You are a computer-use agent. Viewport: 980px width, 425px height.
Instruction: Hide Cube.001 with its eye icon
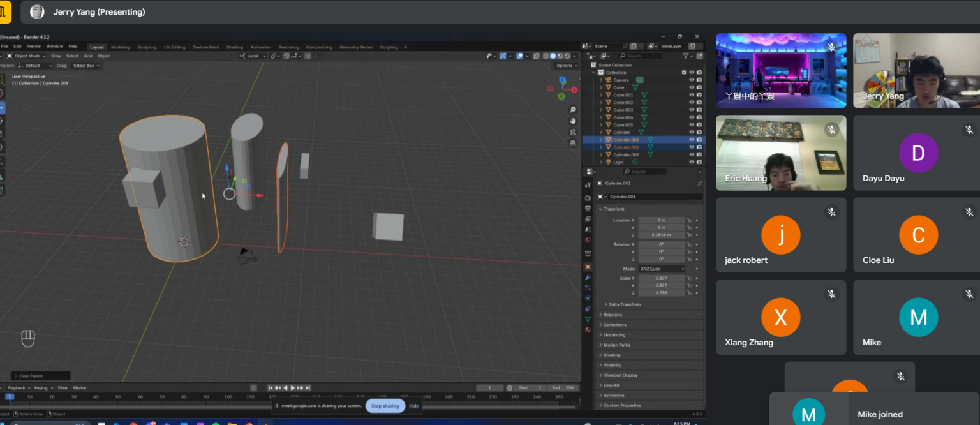(692, 95)
